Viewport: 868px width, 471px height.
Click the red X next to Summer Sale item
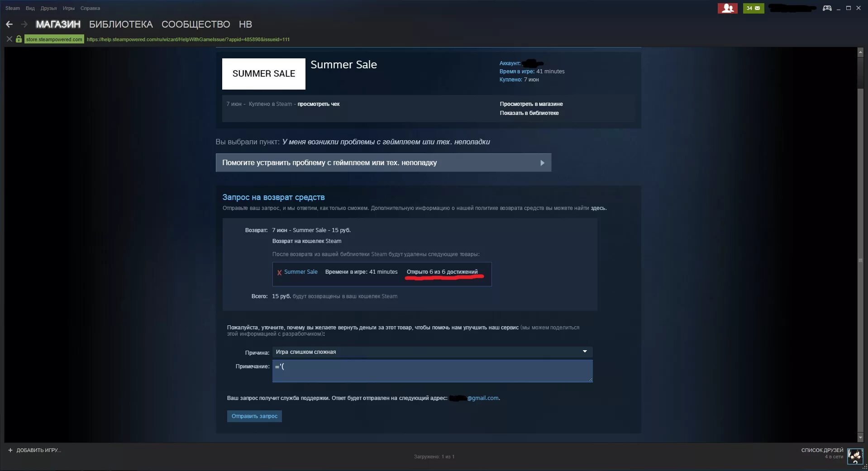(x=279, y=272)
